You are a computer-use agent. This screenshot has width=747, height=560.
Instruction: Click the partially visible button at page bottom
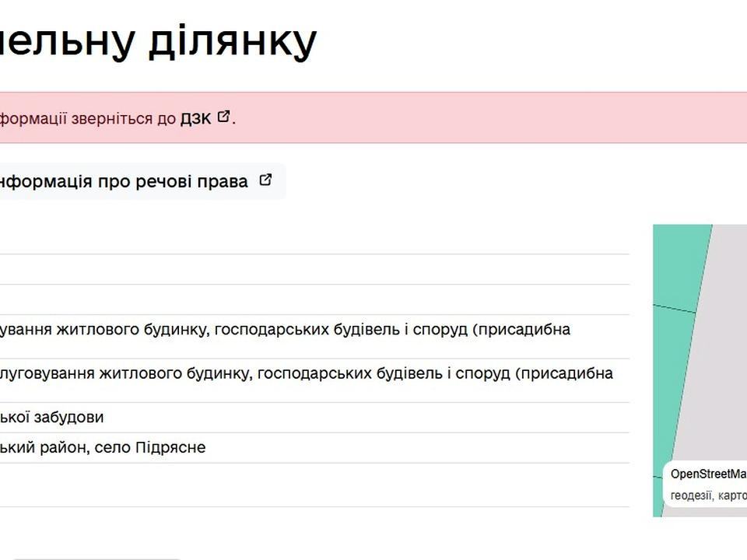97,556
